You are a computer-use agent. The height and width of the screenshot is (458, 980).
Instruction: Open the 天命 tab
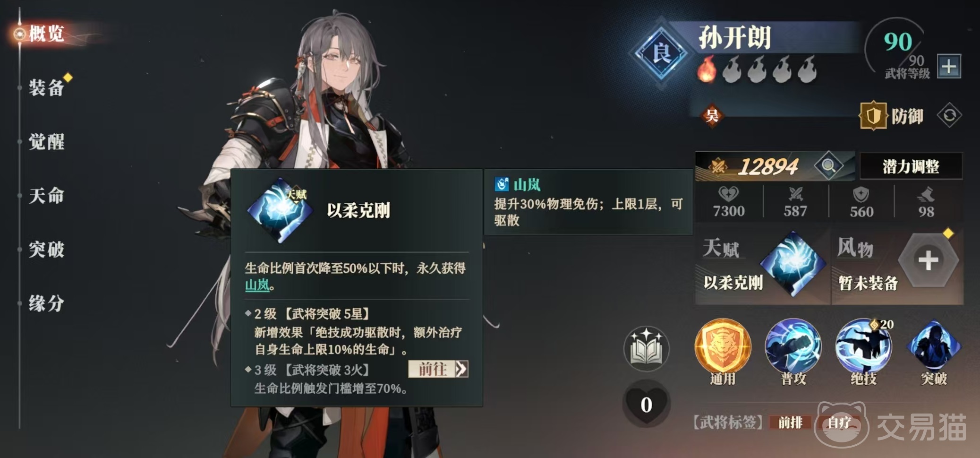(46, 196)
